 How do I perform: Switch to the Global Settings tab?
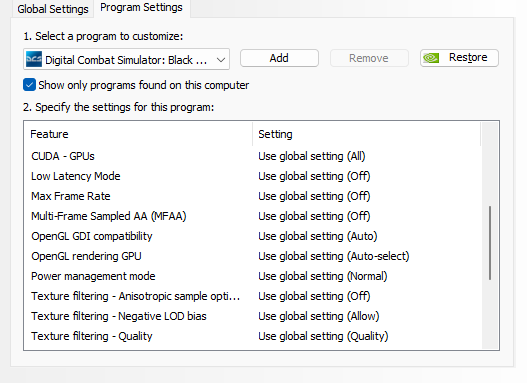[53, 9]
